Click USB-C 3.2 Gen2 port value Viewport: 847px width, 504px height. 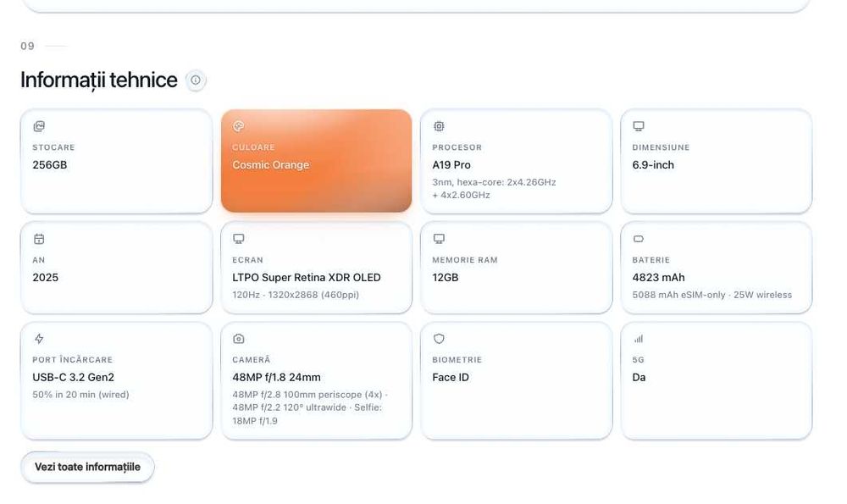73,378
